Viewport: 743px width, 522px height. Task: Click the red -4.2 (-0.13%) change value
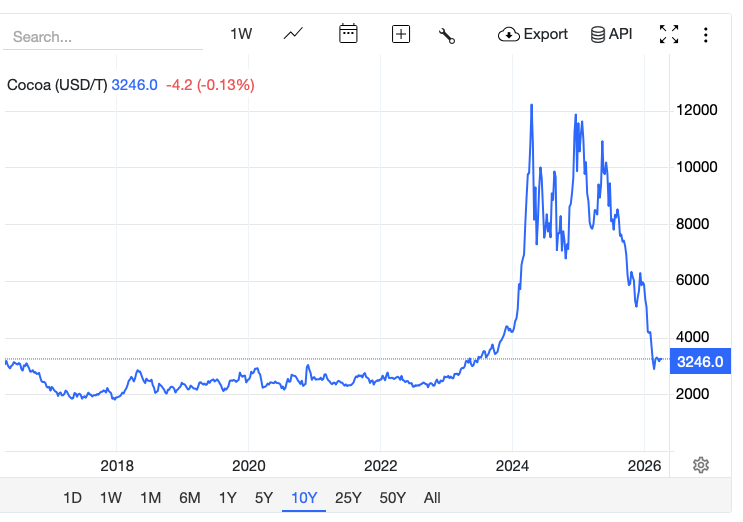[210, 85]
